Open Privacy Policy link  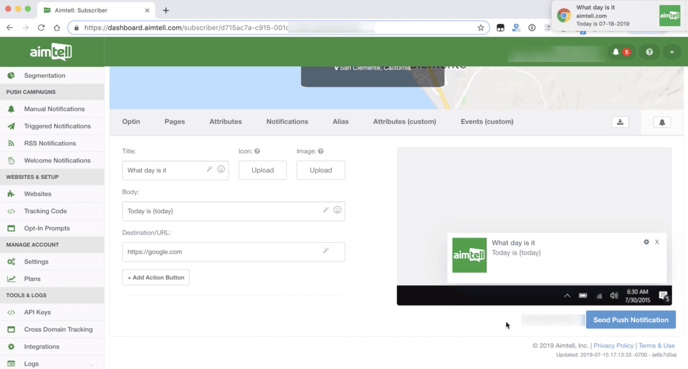click(613, 346)
